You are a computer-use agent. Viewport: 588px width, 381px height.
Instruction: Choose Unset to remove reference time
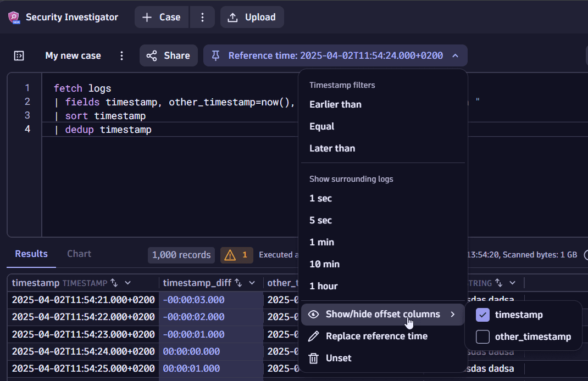383,358
